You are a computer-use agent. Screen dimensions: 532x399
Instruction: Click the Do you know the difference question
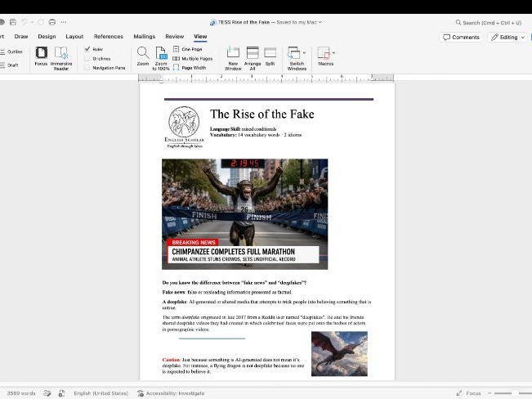[x=234, y=283]
